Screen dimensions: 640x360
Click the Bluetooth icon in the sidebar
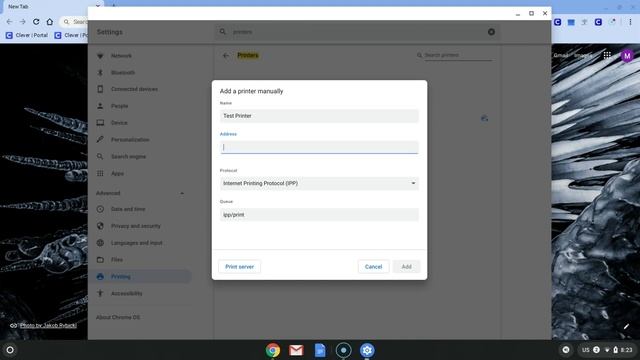(x=100, y=73)
